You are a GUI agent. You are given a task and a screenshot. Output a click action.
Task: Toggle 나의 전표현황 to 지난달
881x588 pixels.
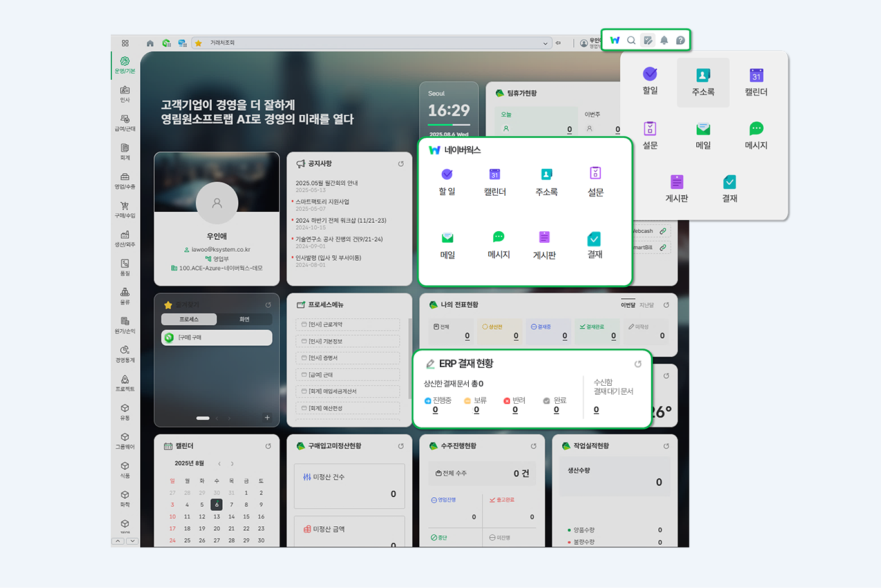(647, 305)
